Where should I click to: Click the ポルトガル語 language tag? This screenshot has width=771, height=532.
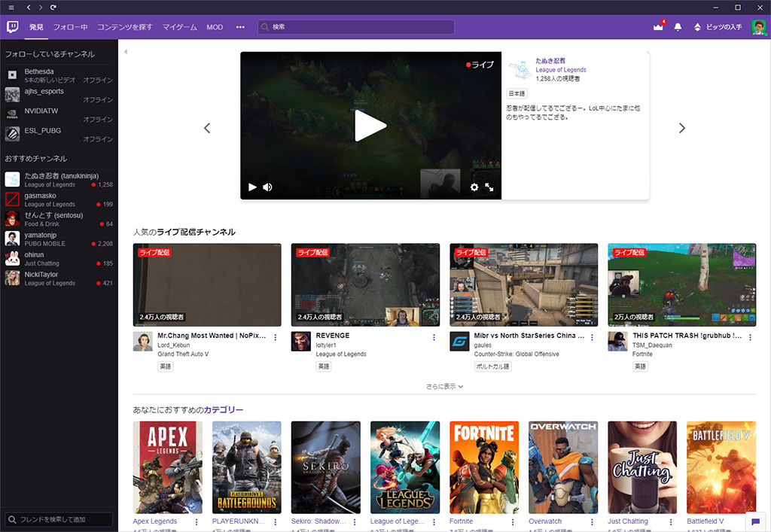click(492, 366)
